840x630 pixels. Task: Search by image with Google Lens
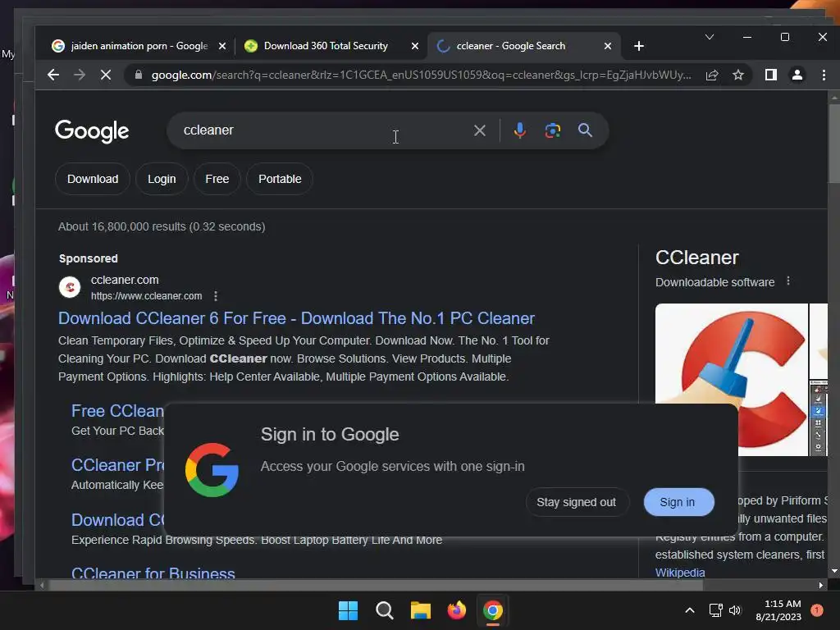click(553, 130)
